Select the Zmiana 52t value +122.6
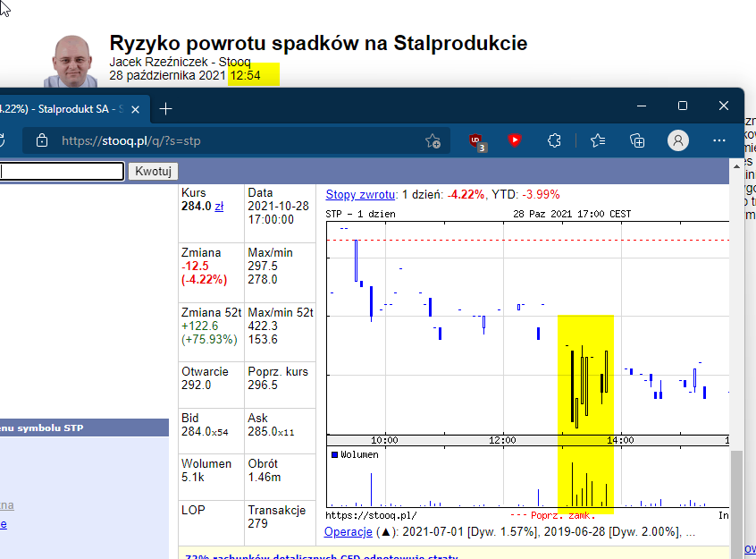 tap(199, 326)
